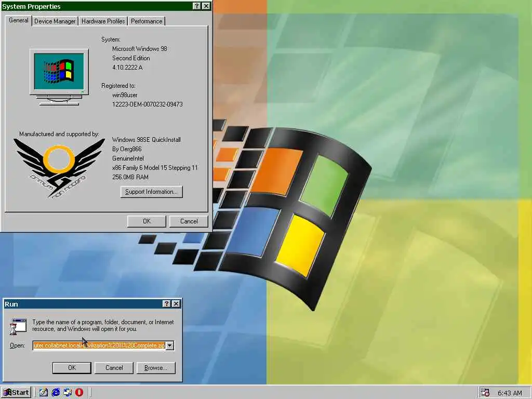Cancel the Run dialog
The height and width of the screenshot is (399, 532).
[114, 368]
